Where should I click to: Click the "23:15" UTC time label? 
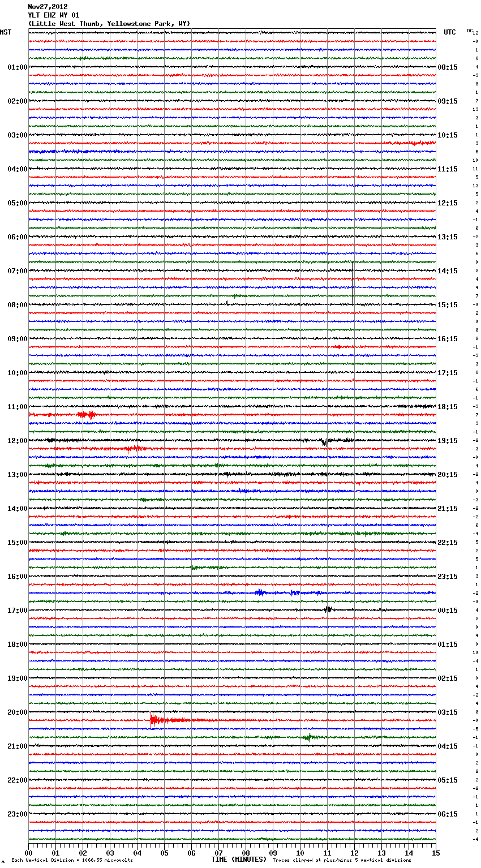pos(448,577)
